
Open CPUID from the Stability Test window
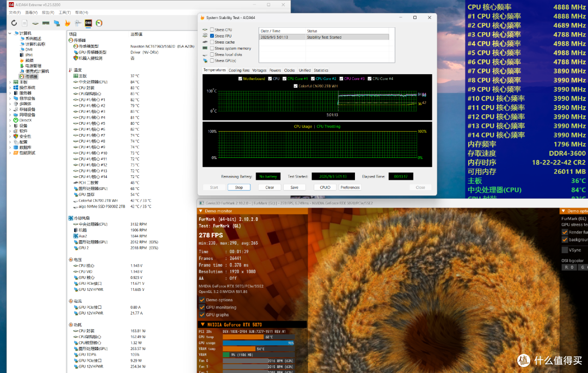pyautogui.click(x=325, y=187)
